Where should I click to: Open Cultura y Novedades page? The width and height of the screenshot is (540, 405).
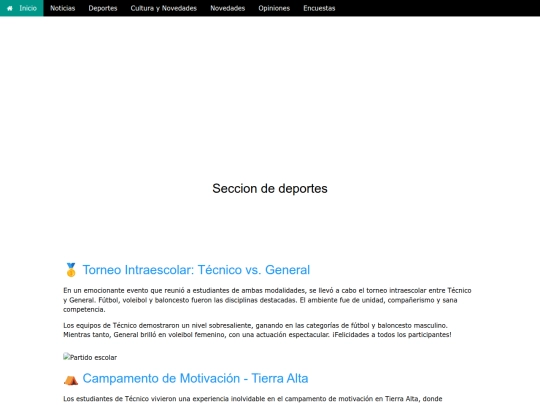164,8
